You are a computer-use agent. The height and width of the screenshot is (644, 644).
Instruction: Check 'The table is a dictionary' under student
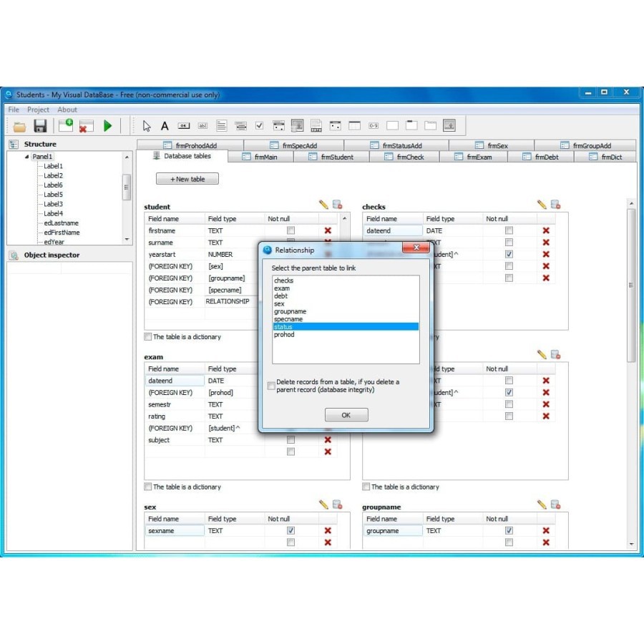click(148, 337)
